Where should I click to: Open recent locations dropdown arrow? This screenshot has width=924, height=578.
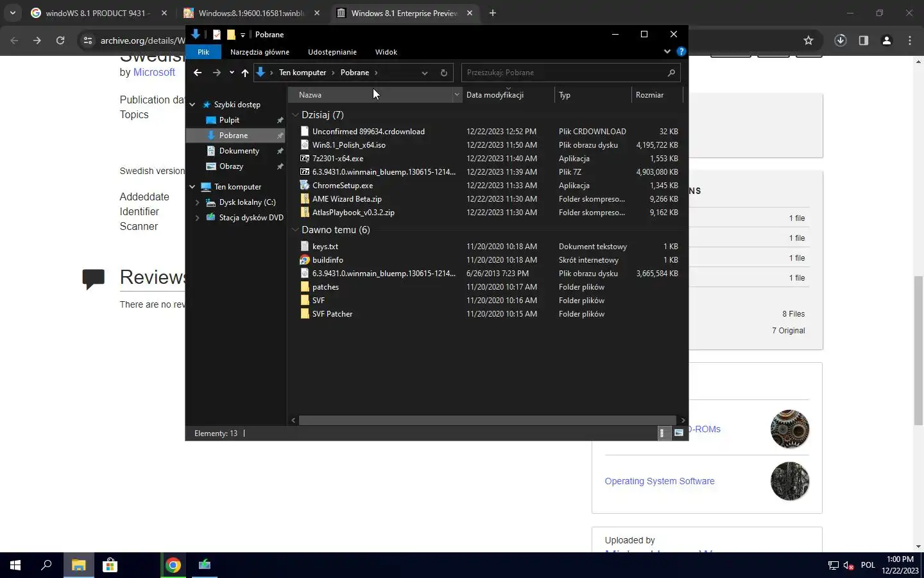pyautogui.click(x=232, y=73)
